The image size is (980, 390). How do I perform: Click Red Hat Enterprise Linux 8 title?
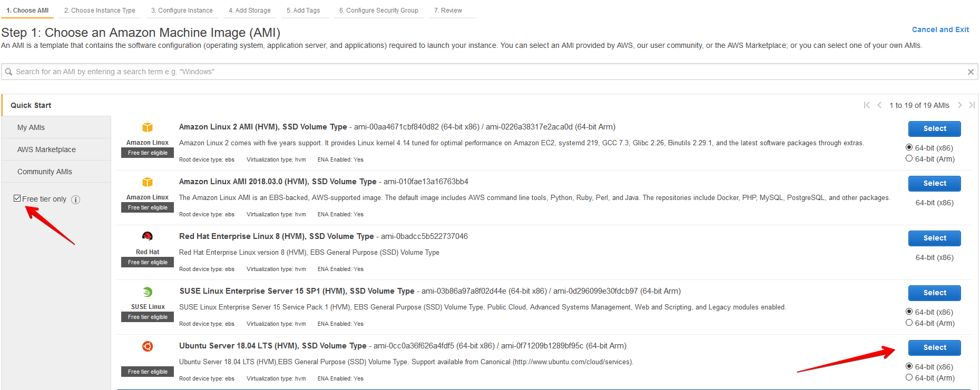(276, 236)
